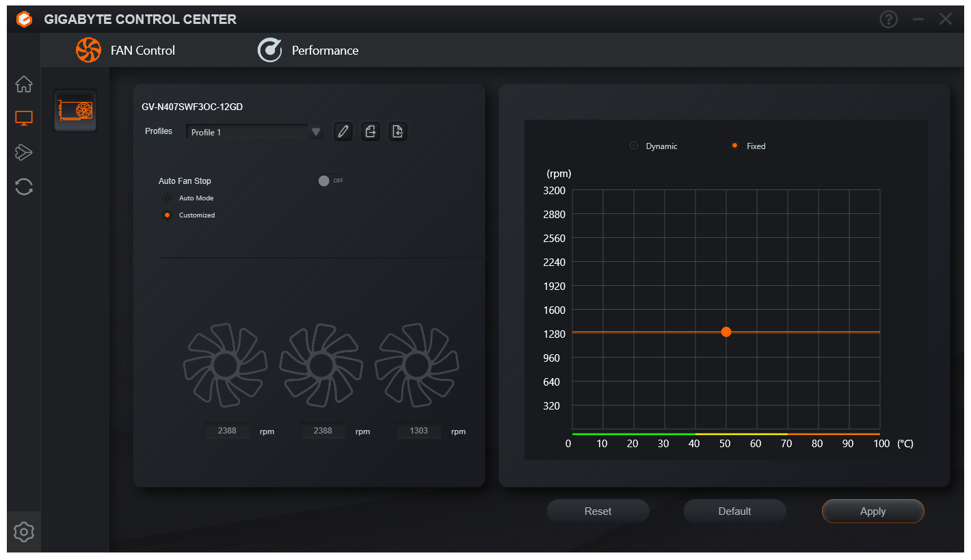Select the graphics card device thumbnail
This screenshot has height=560, width=971.
point(75,110)
